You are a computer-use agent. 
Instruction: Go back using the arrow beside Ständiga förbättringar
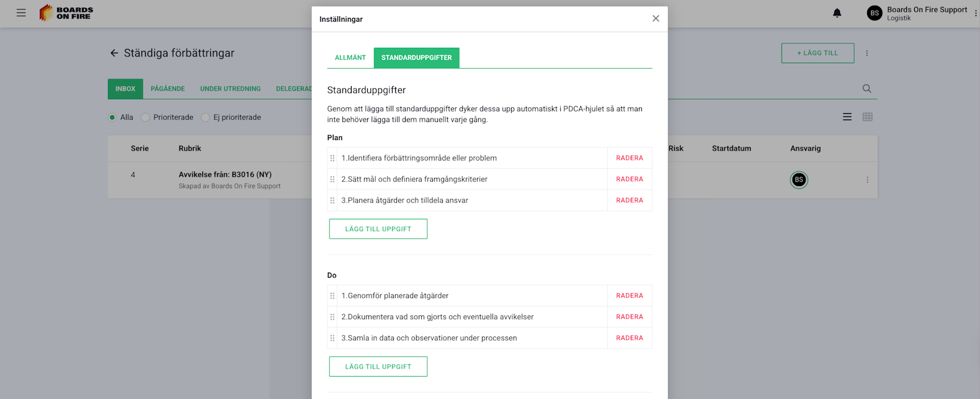click(114, 53)
